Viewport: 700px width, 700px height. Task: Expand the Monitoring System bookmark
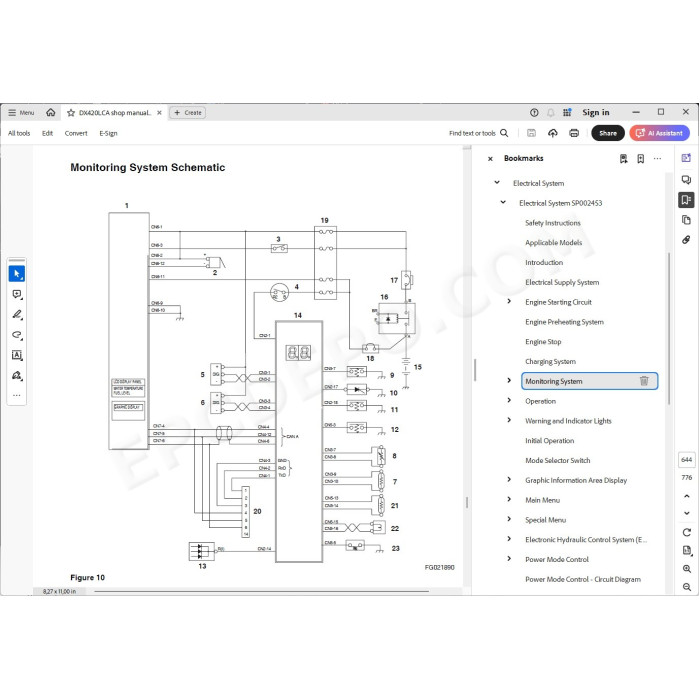point(509,380)
